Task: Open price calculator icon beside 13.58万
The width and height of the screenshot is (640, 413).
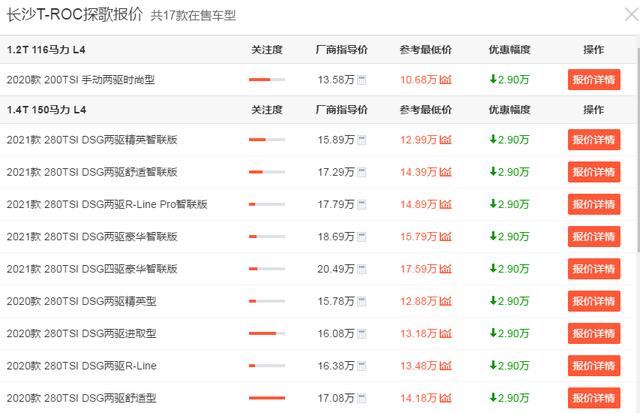Action: pos(362,80)
